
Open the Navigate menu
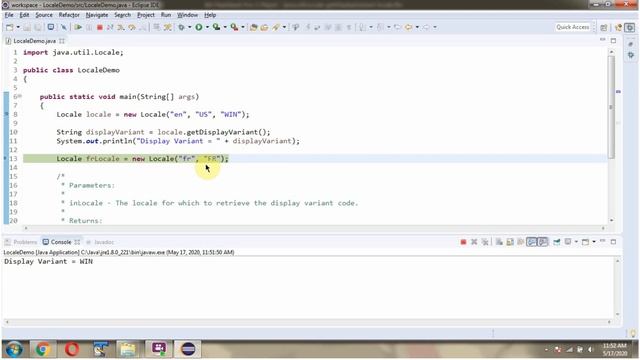(x=97, y=15)
